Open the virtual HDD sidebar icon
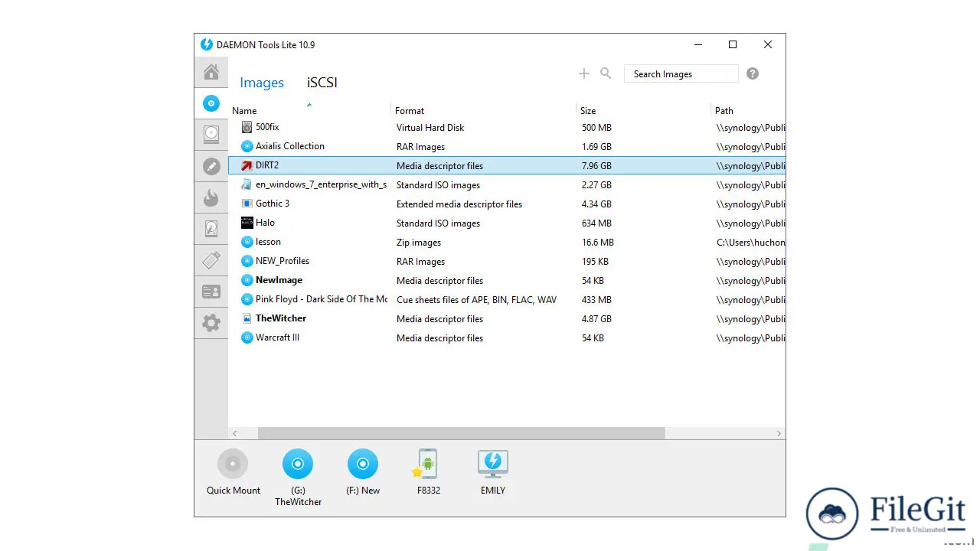 click(211, 228)
